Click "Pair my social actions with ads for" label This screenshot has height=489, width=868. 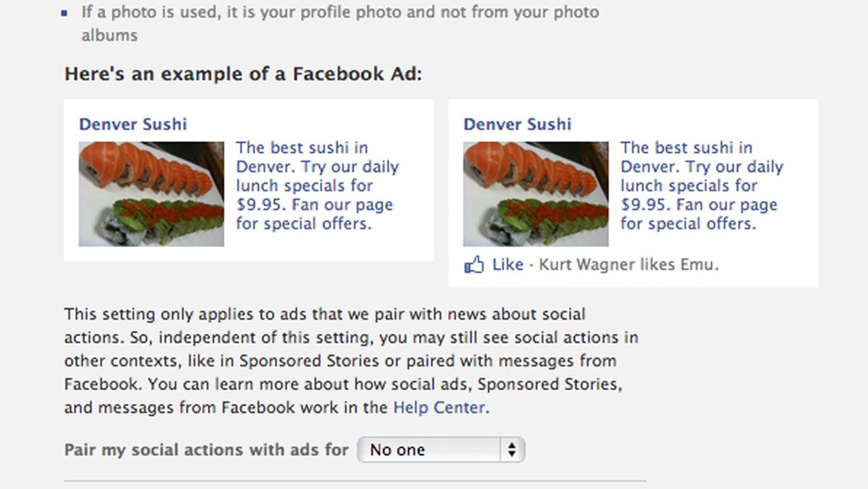click(x=206, y=450)
